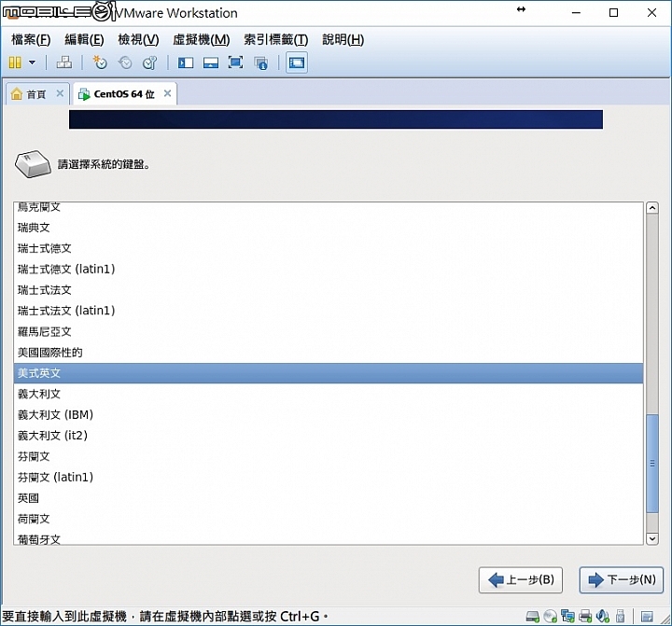The width and height of the screenshot is (672, 626).
Task: Select plain 義大利文 keyboard layout
Action: coord(329,394)
